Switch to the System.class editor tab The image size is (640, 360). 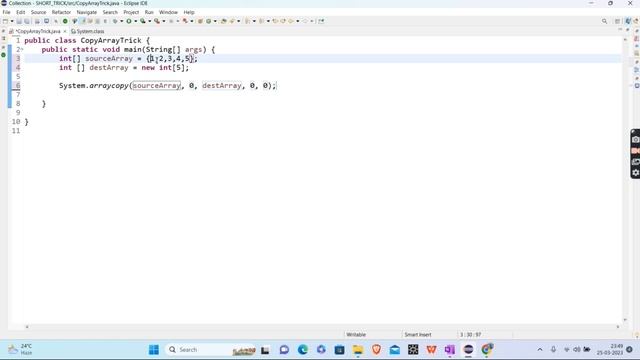tap(88, 31)
